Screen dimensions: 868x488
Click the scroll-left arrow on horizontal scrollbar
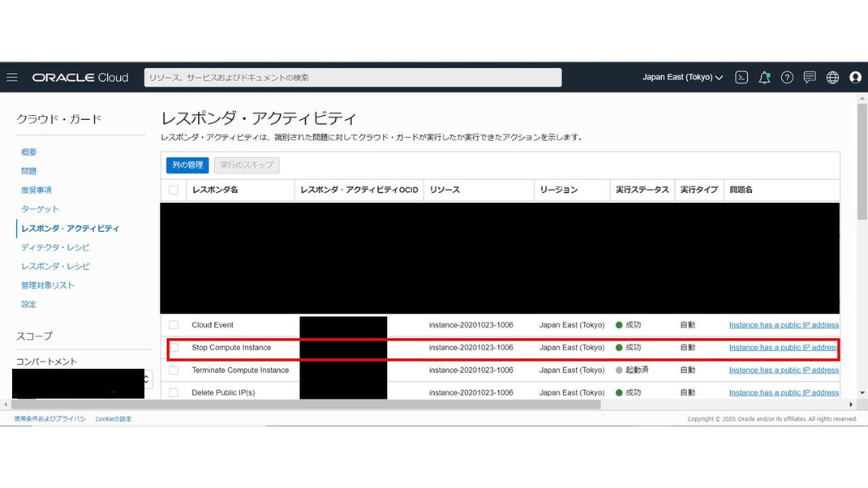point(6,405)
